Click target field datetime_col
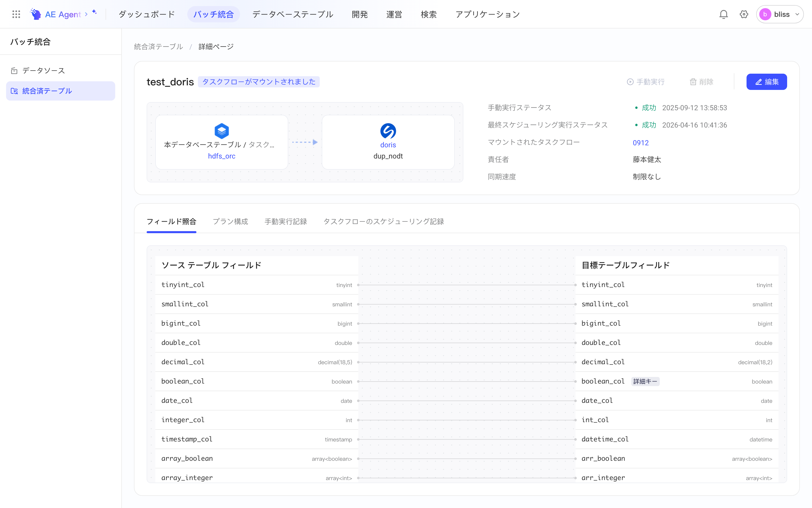This screenshot has width=812, height=508. click(605, 439)
